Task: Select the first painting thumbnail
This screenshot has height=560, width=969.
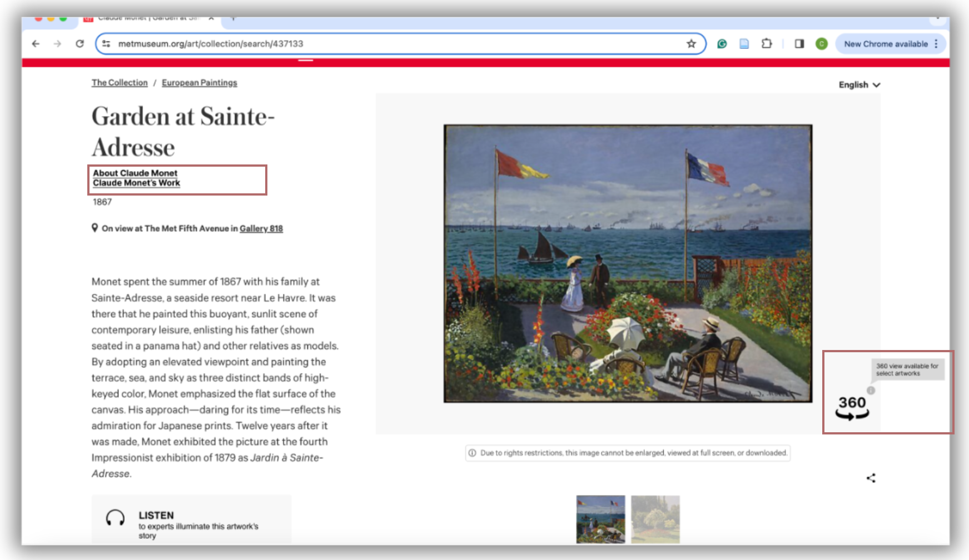Action: click(x=600, y=519)
